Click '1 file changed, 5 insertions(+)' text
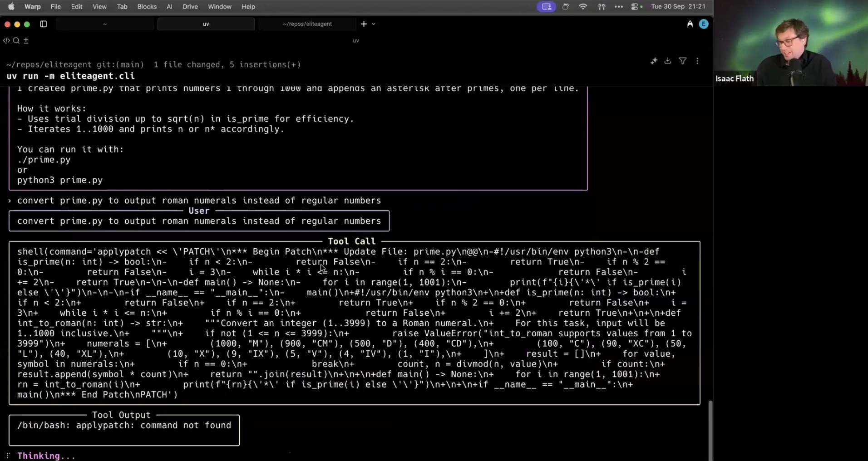 point(227,64)
